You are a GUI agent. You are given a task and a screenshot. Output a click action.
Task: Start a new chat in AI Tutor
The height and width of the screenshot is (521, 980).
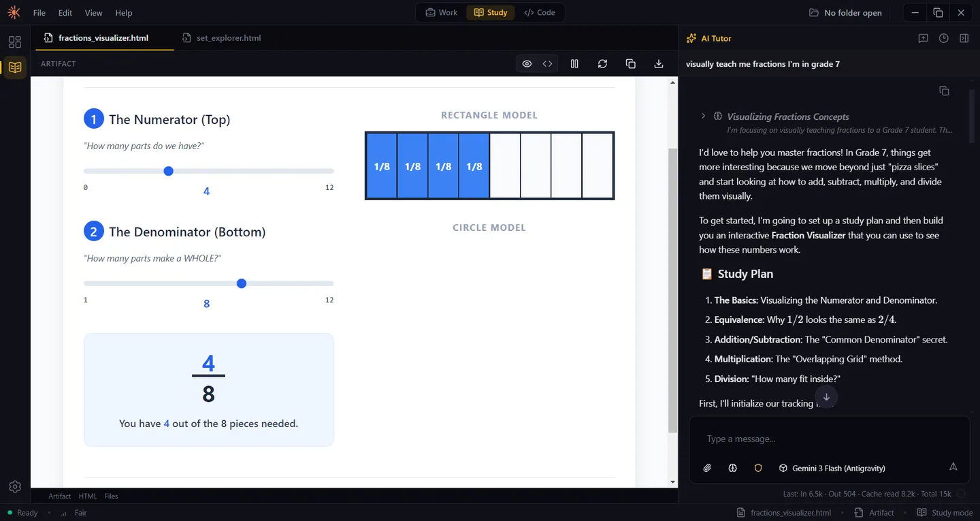tap(923, 38)
